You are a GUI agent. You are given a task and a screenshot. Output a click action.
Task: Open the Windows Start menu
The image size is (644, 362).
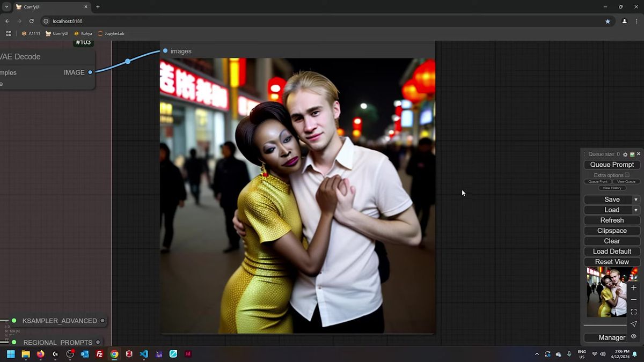click(x=11, y=354)
